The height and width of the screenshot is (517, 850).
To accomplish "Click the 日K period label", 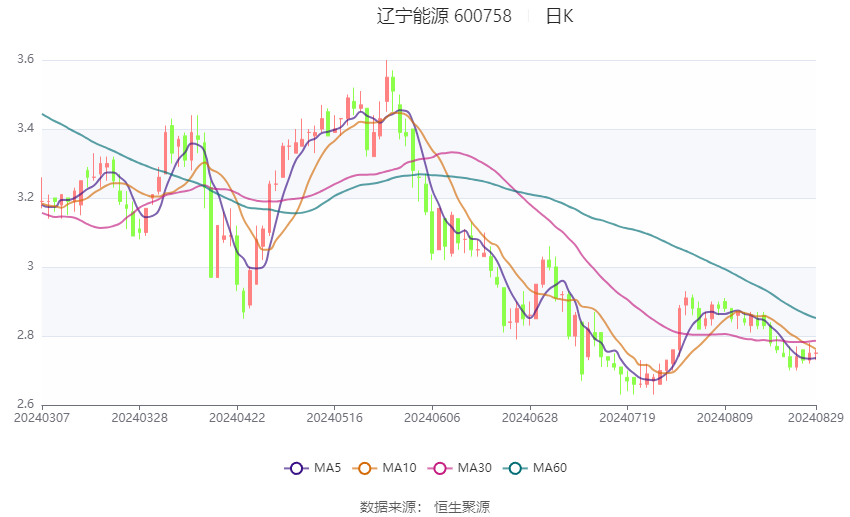I will [x=559, y=16].
